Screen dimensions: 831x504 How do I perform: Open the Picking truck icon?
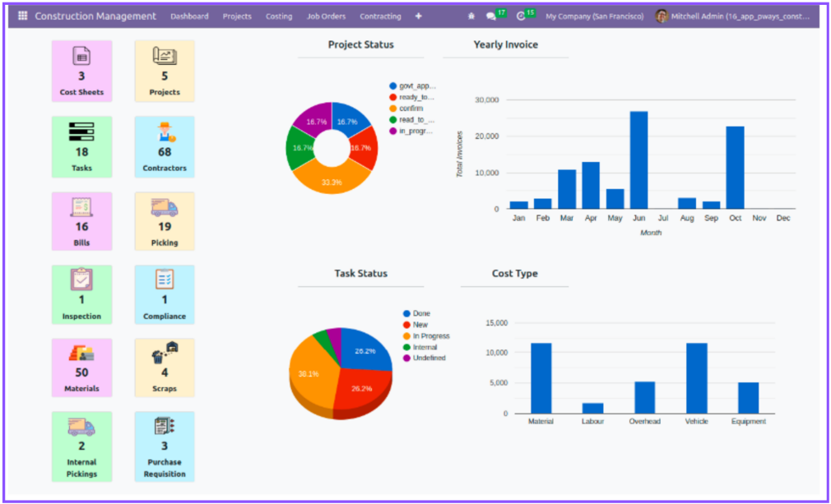(x=165, y=207)
